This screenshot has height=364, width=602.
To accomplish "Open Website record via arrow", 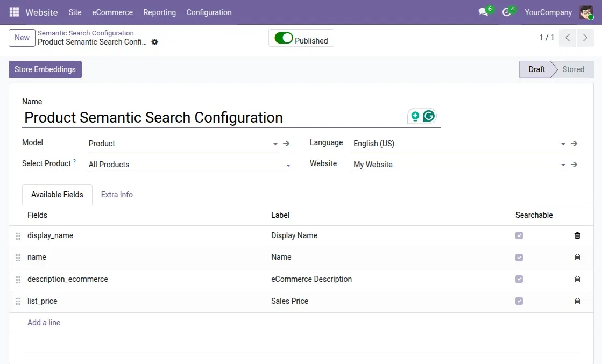I will click(574, 165).
